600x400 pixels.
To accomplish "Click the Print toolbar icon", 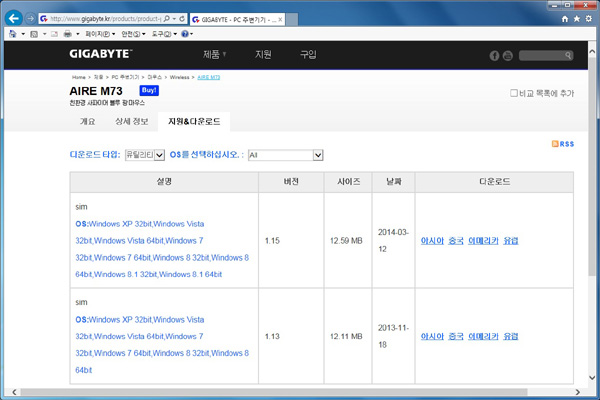I will (68, 34).
